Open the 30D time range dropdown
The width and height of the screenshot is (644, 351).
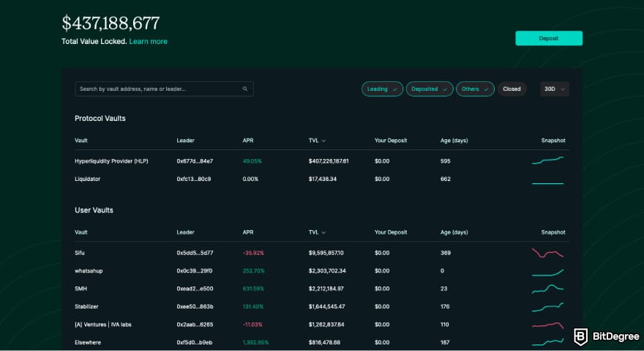coord(555,89)
